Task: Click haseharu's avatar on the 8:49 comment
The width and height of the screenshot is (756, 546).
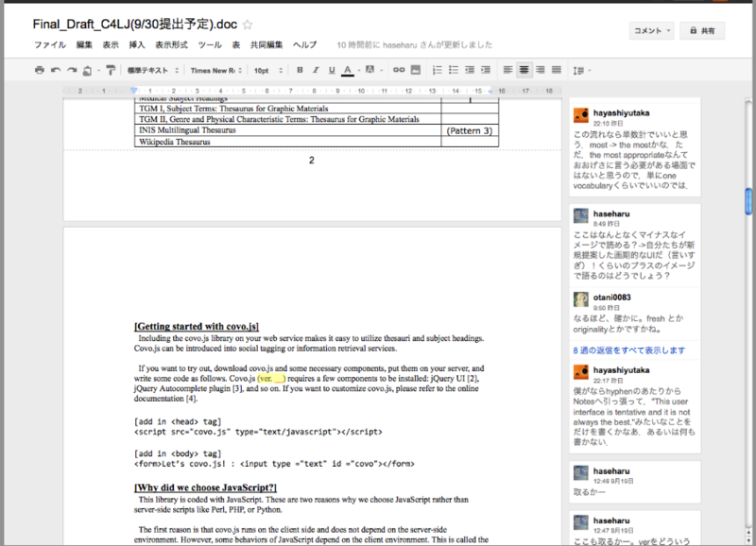Action: point(581,216)
